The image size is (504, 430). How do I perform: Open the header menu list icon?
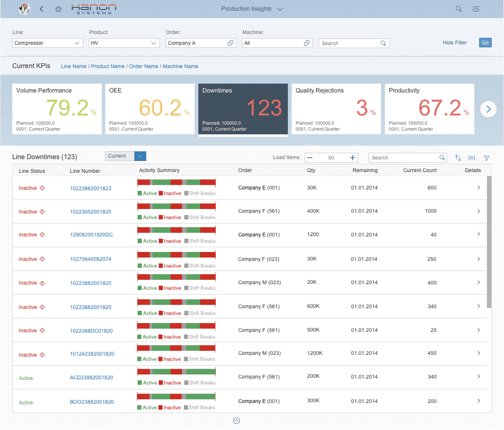(x=477, y=9)
